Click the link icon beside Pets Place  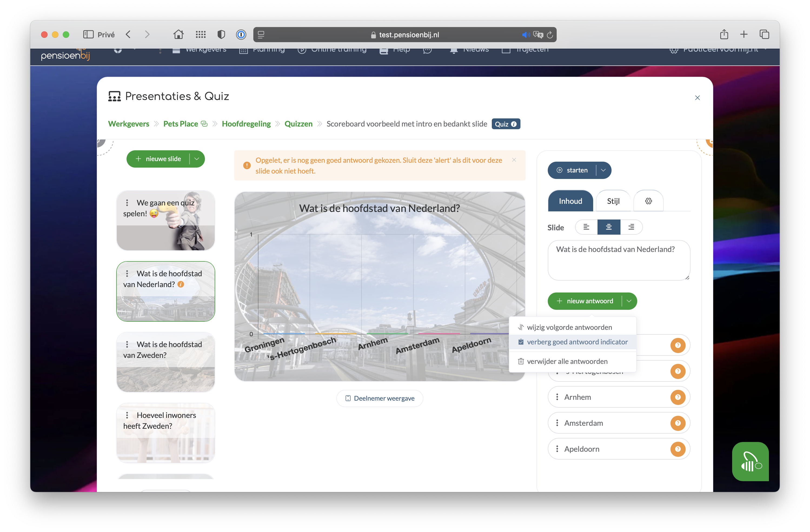[204, 124]
